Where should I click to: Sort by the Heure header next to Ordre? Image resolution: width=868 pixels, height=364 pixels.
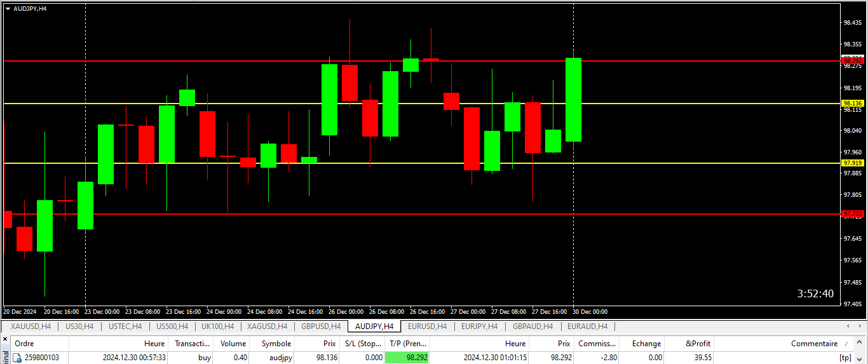coord(118,344)
